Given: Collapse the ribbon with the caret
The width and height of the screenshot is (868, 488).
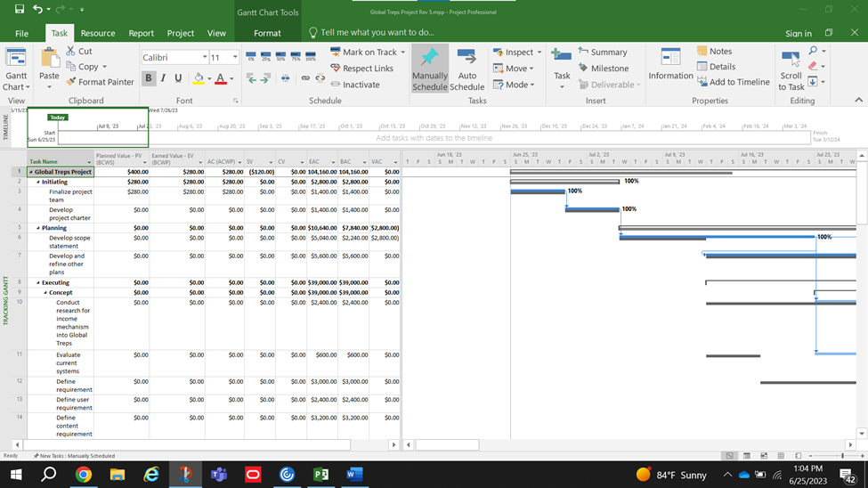Looking at the screenshot, I should coord(858,101).
